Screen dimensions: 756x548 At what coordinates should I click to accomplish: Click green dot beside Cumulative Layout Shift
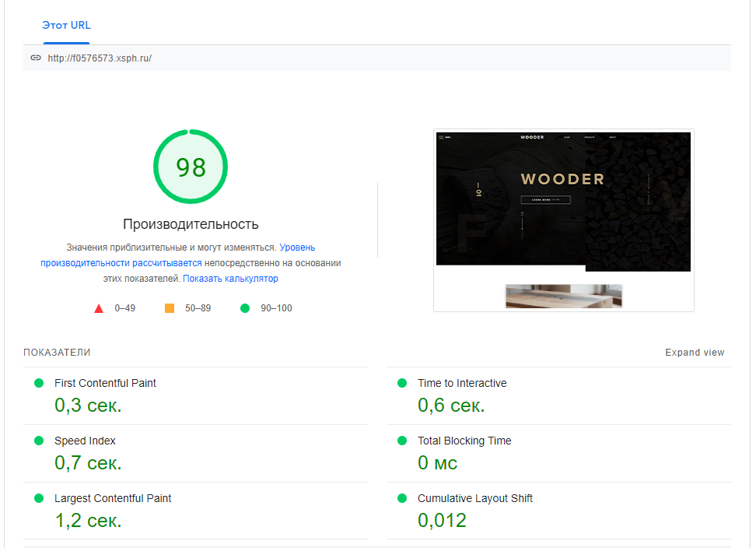(x=402, y=498)
